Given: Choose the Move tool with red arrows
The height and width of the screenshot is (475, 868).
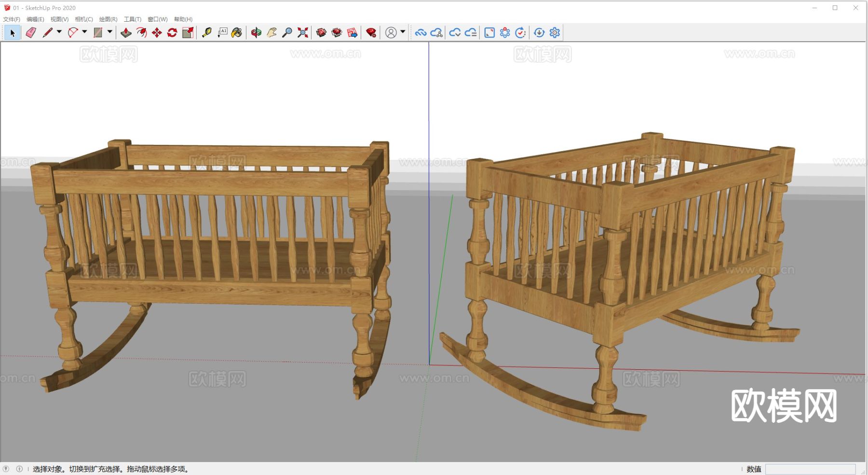Looking at the screenshot, I should point(157,33).
